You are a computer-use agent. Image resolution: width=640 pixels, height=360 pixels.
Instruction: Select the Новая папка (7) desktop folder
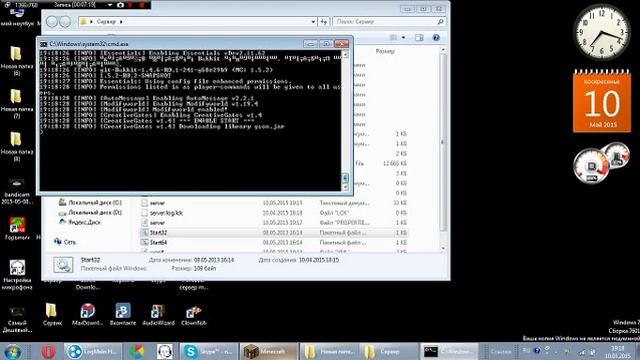17,104
